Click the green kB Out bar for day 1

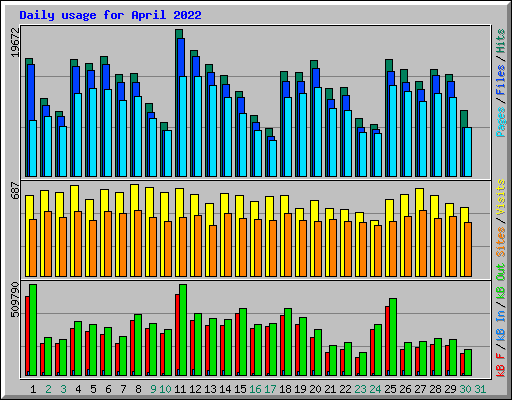pyautogui.click(x=33, y=330)
